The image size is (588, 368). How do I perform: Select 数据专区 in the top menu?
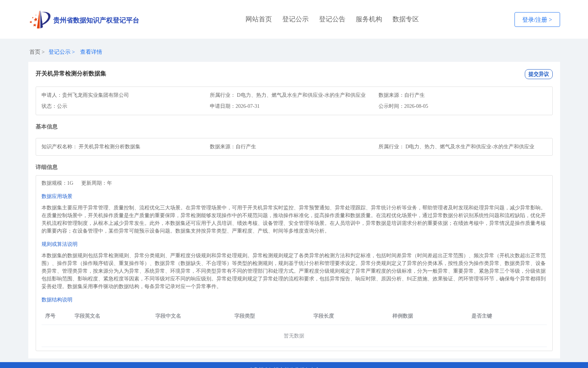click(406, 19)
